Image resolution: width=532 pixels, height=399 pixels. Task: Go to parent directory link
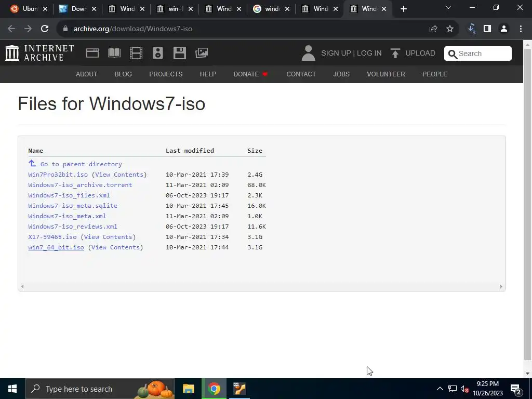click(x=81, y=164)
